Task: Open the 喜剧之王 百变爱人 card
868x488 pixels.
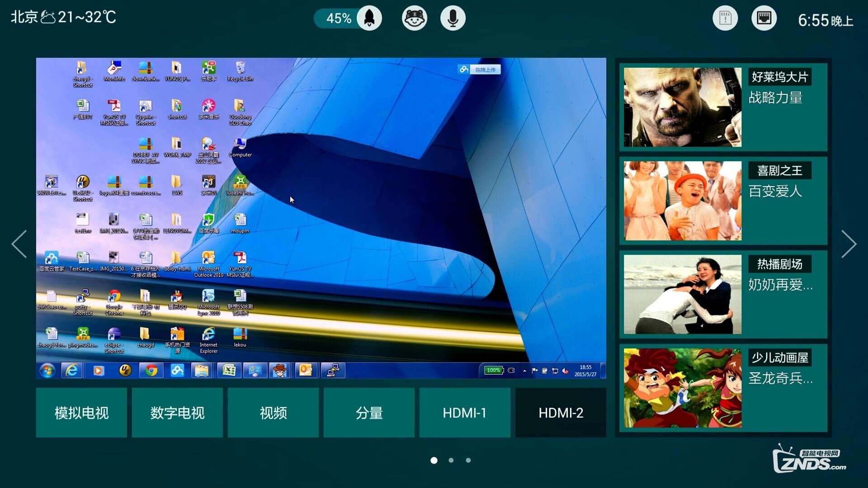Action: pyautogui.click(x=723, y=201)
